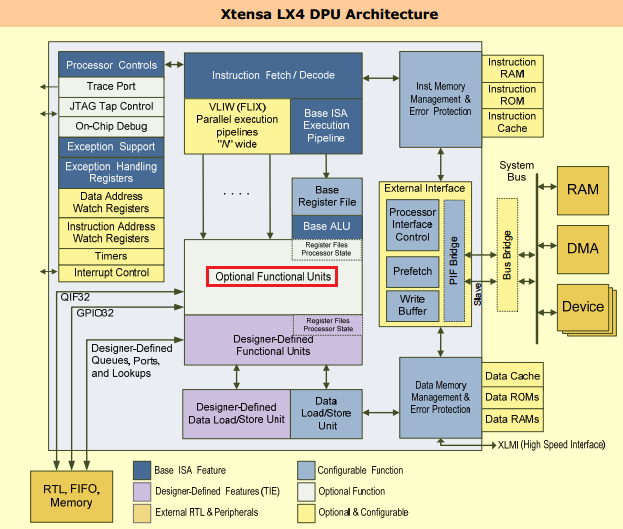Click the JTAG Tap Control block

click(x=111, y=107)
